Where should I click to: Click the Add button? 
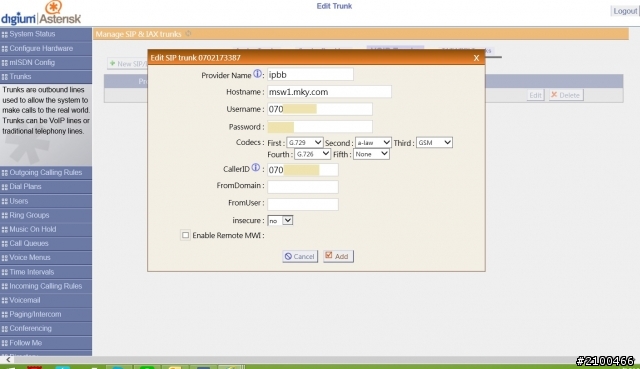click(x=338, y=256)
